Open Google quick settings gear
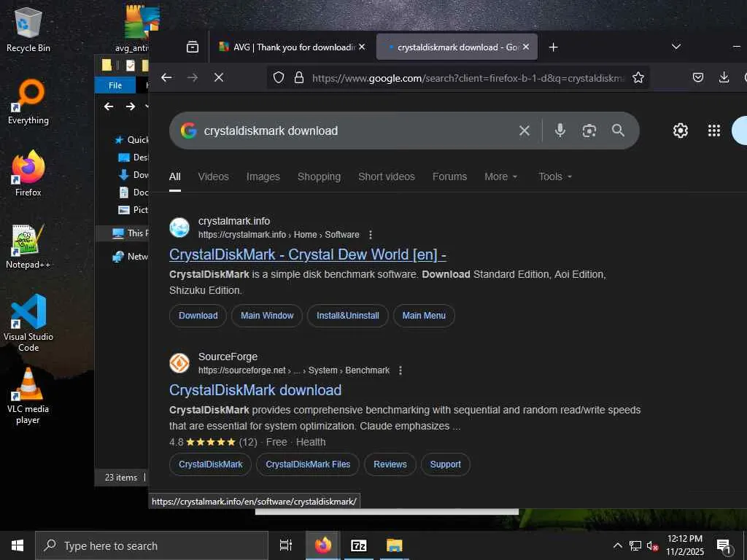 681,131
